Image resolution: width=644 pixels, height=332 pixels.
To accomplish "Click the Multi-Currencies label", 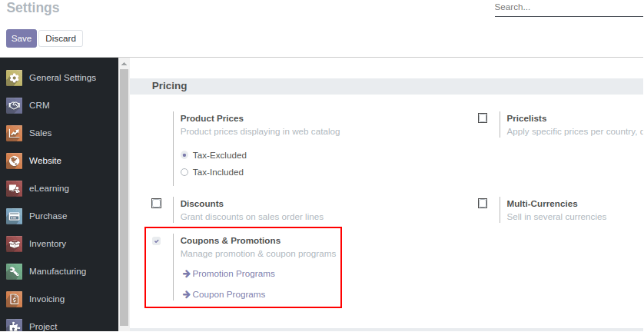I will (542, 204).
